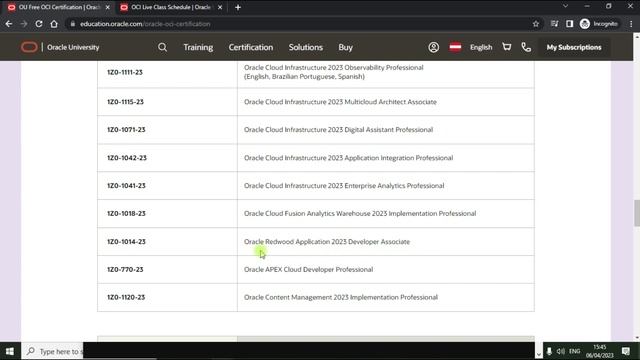The width and height of the screenshot is (640, 360).
Task: Click Multicloud Architect Associate exam title
Action: coord(340,102)
